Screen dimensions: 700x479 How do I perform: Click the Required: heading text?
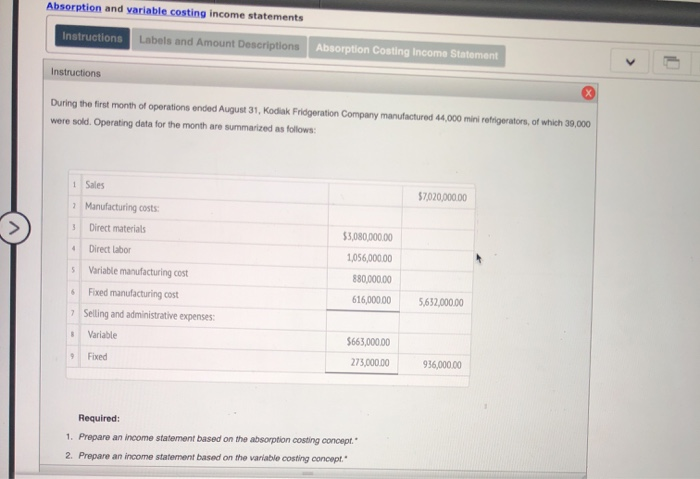[x=99, y=418]
